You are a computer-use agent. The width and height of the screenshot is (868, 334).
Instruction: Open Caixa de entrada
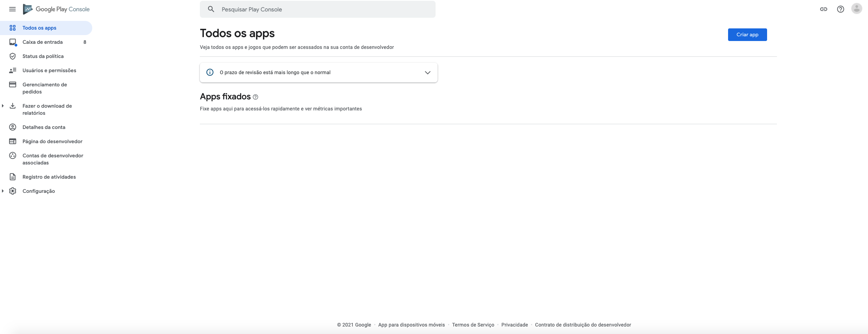pos(43,42)
